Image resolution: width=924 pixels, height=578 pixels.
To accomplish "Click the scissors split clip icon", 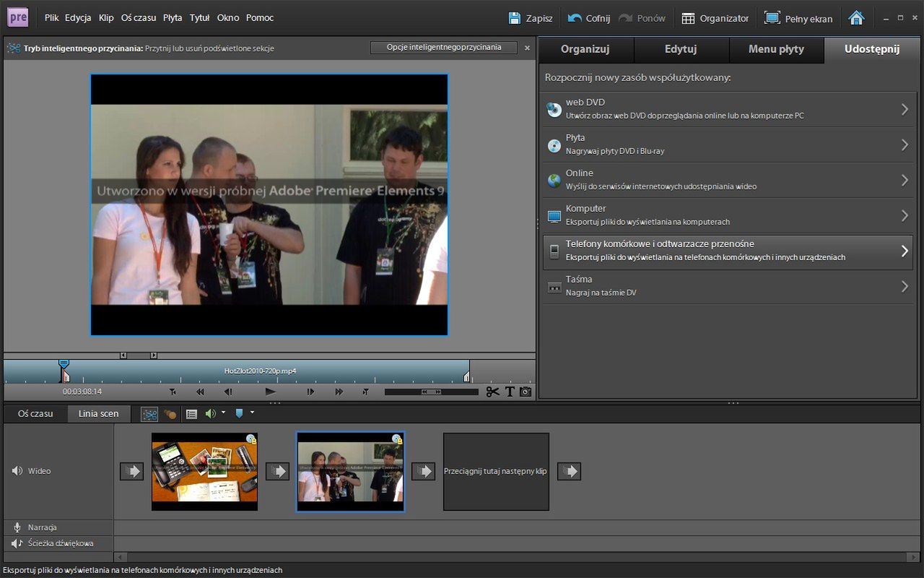I will [x=493, y=392].
